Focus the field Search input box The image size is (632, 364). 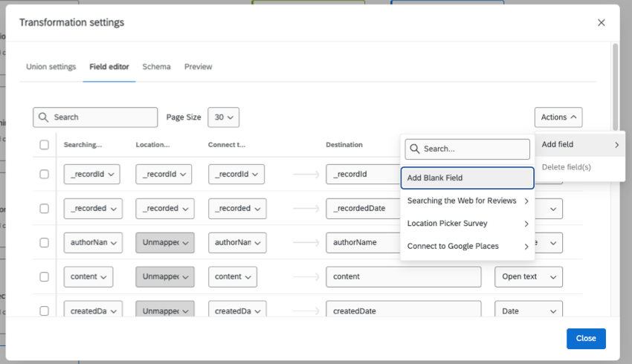point(95,117)
